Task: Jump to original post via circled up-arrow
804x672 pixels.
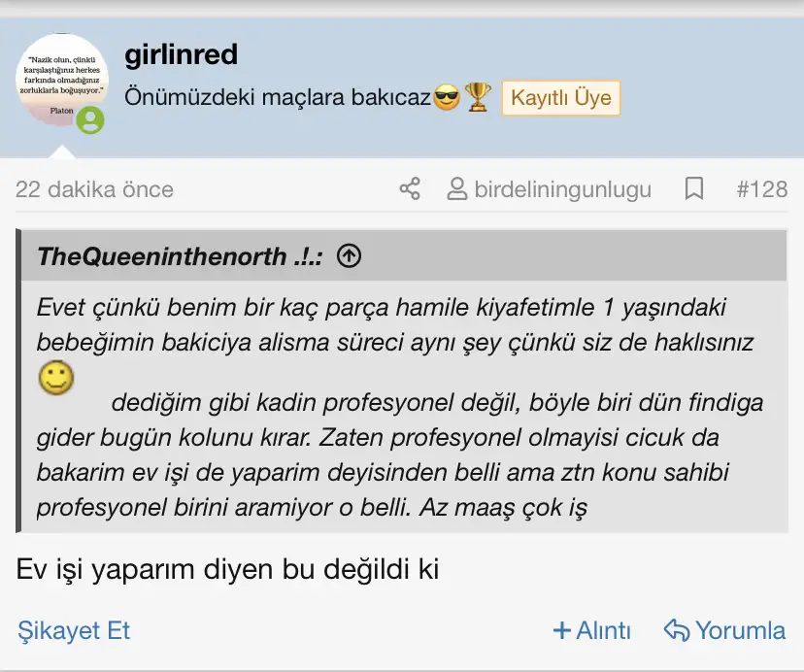Action: pyautogui.click(x=349, y=256)
